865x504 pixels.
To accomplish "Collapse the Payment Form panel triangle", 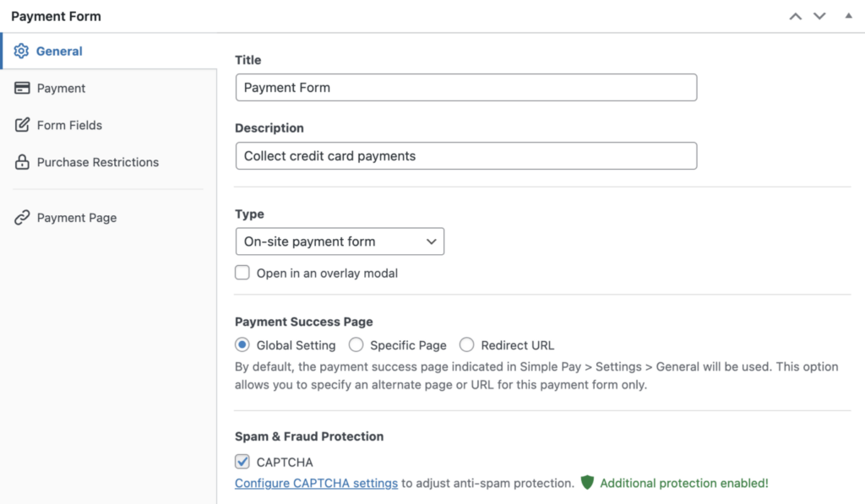I will coord(848,16).
